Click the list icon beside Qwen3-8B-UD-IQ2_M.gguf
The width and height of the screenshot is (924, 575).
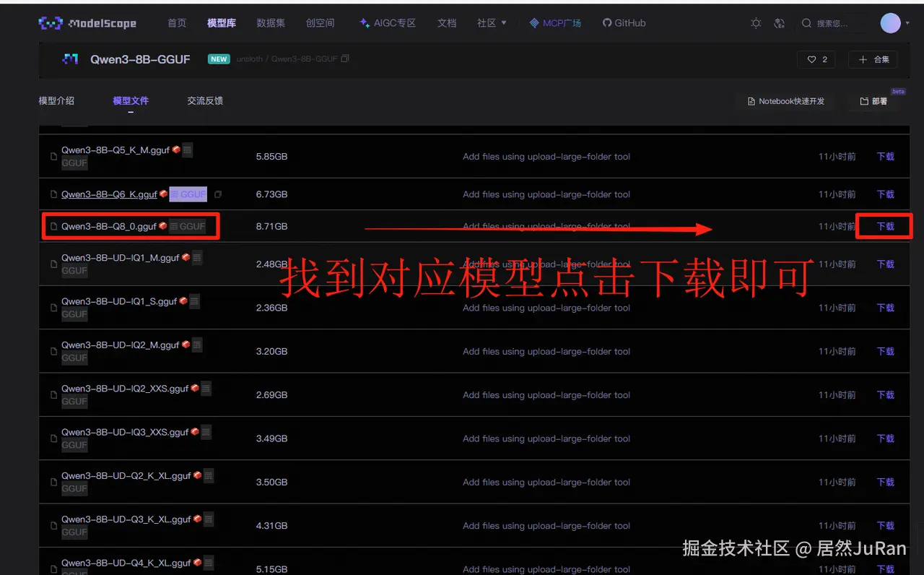197,345
